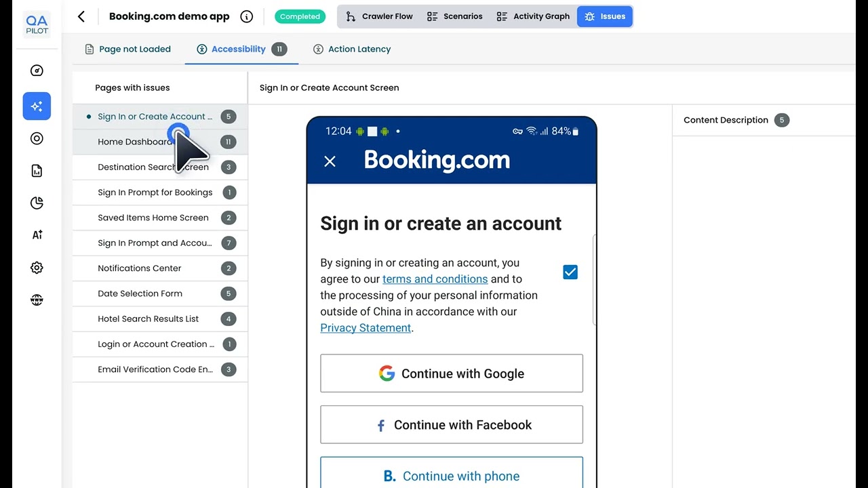This screenshot has height=488, width=868.
Task: Go back using the left chevron arrow
Action: click(x=81, y=16)
